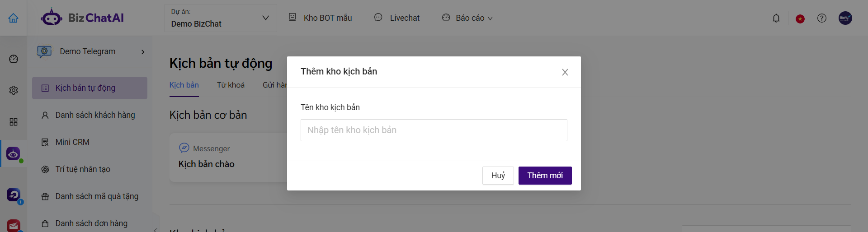Open settings gear icon in left rail
This screenshot has height=232, width=868.
tap(14, 90)
